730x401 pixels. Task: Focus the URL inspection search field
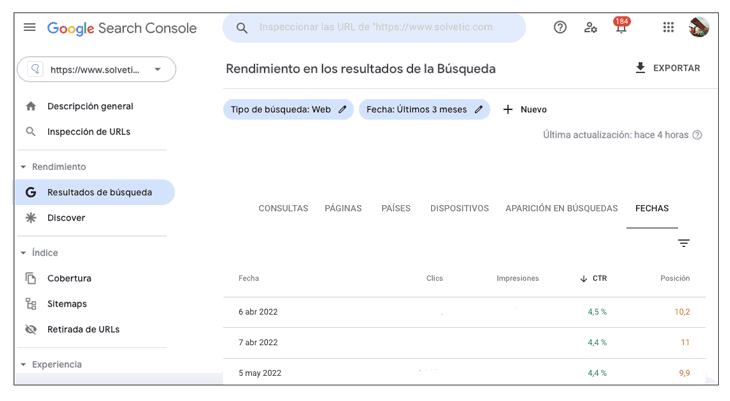376,27
